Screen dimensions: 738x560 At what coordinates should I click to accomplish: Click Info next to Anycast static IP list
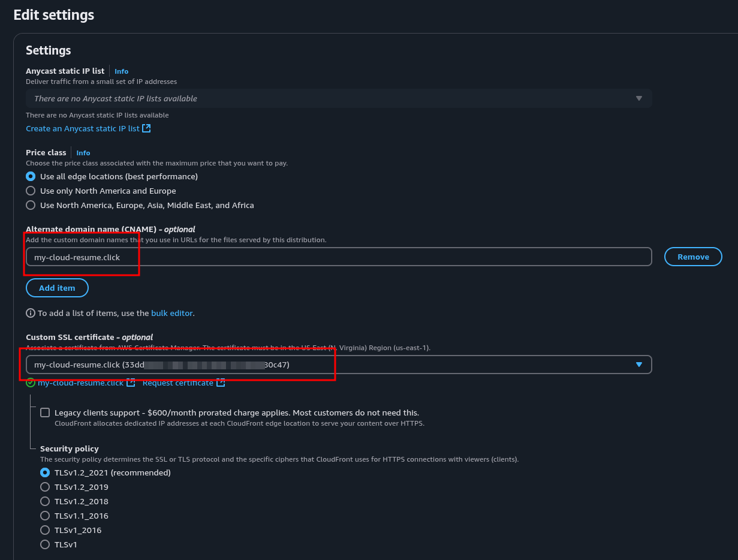pos(121,71)
